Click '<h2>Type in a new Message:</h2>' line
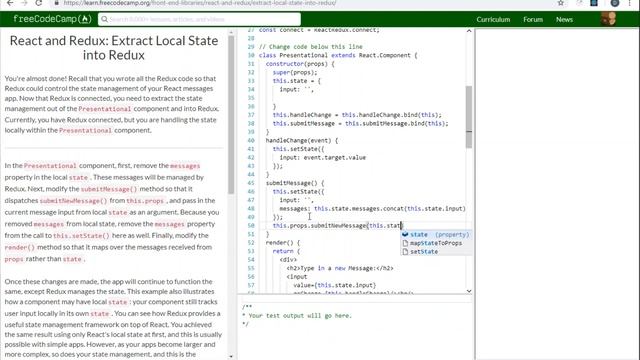Image resolution: width=640 pixels, height=360 pixels. click(x=340, y=269)
